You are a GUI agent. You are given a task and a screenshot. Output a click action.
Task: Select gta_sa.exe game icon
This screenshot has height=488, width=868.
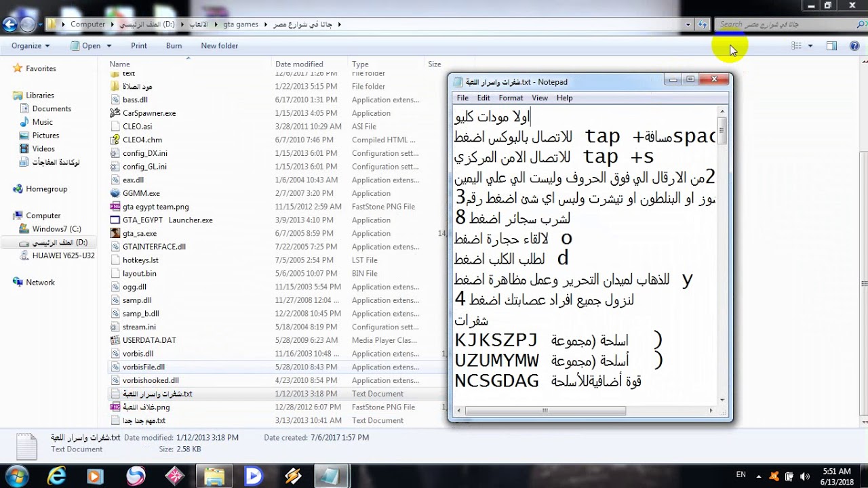coord(115,233)
